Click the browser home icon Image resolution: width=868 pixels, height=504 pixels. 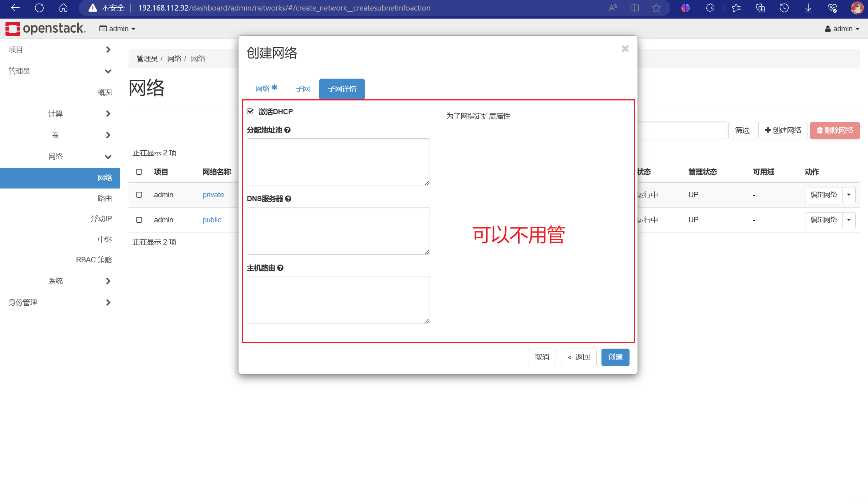pyautogui.click(x=63, y=8)
